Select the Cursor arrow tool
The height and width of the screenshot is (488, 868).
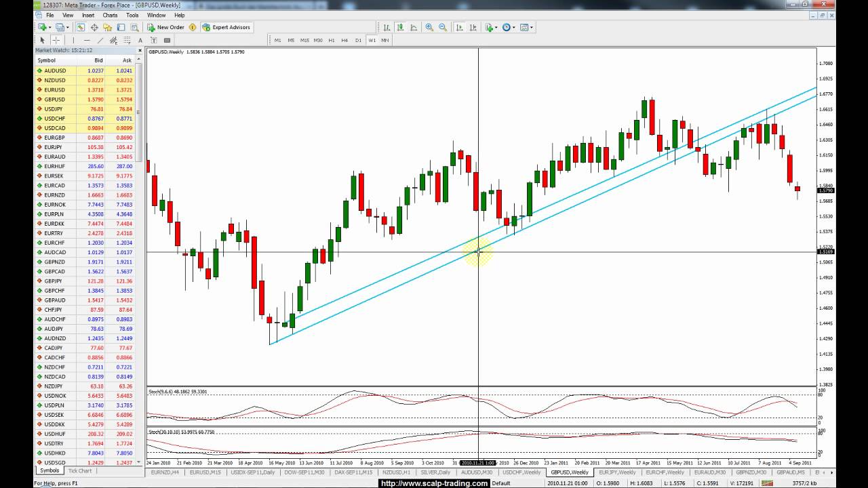42,40
